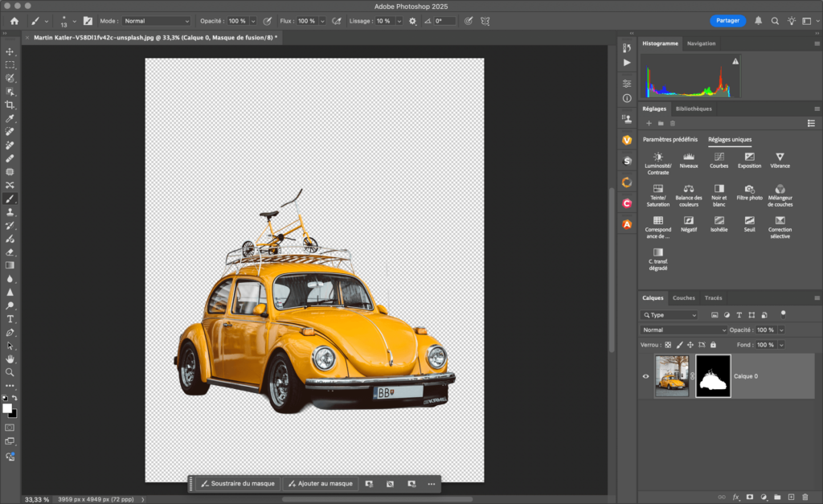The width and height of the screenshot is (823, 504).
Task: Switch to Navigation tab
Action: click(x=701, y=43)
